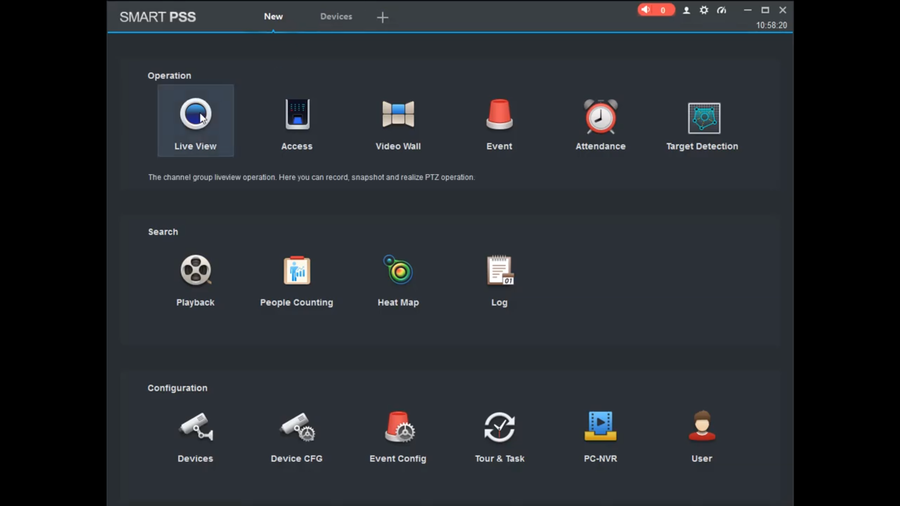Viewport: 900px width, 506px height.
Task: Open the Live View module
Action: 195,121
